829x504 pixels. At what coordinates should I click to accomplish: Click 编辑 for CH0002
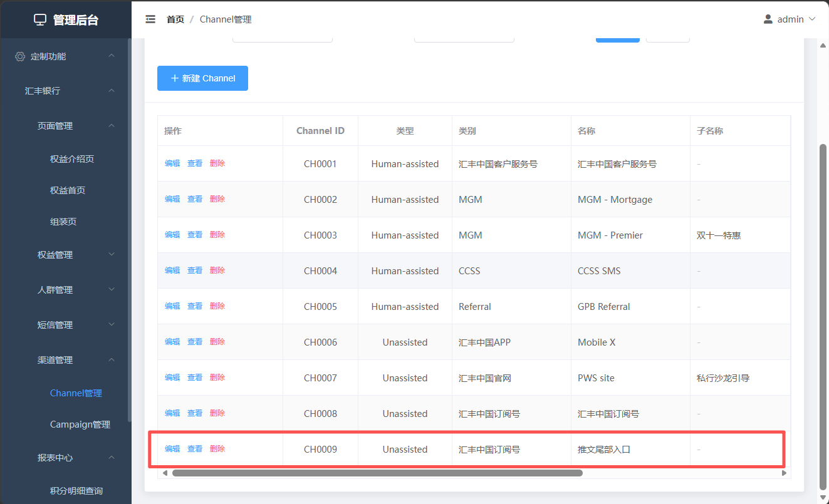click(x=172, y=199)
